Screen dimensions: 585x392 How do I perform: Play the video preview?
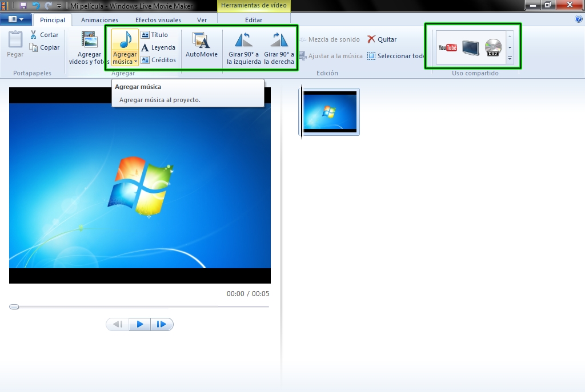click(140, 324)
